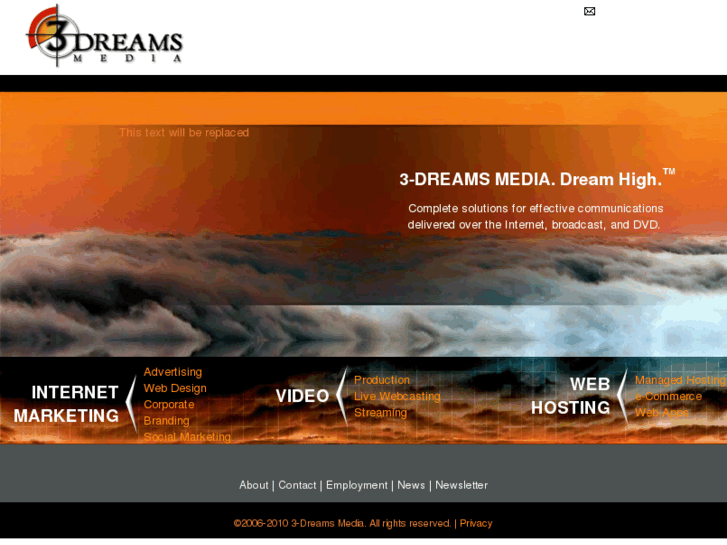The width and height of the screenshot is (727, 545).
Task: Open the Production video link
Action: coord(382,380)
